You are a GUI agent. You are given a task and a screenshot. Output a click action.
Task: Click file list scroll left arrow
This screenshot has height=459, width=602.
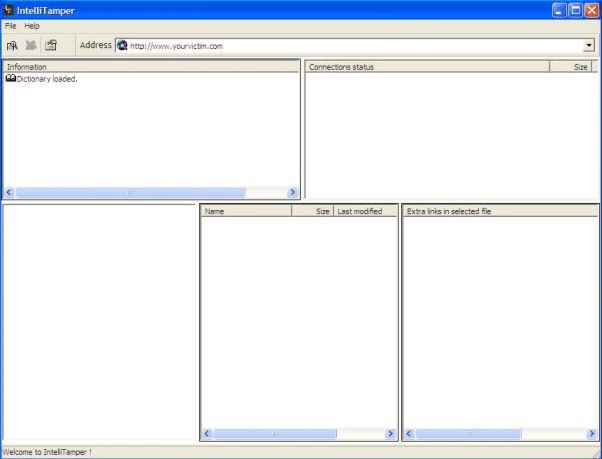click(207, 434)
